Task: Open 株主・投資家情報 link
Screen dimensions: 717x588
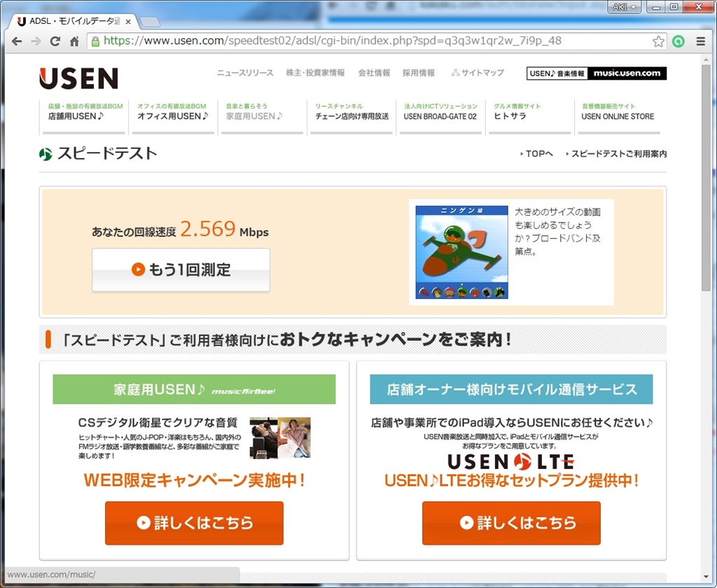Action: [x=315, y=73]
